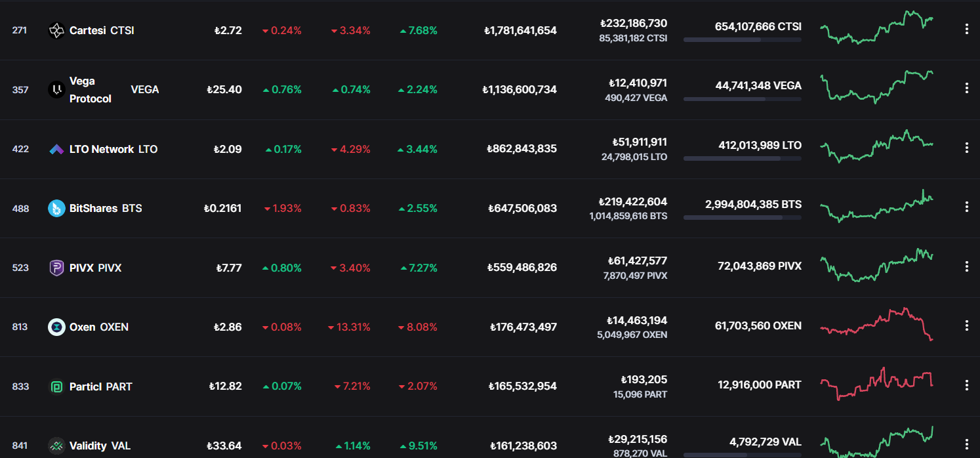
Task: Click the PIVX logo icon
Action: click(57, 268)
